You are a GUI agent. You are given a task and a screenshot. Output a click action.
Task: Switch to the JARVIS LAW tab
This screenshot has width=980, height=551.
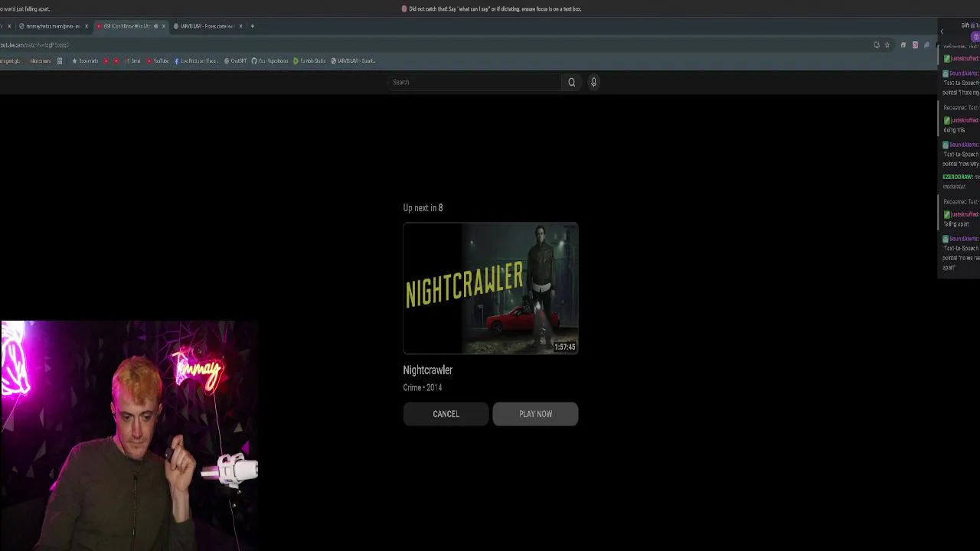(x=208, y=26)
